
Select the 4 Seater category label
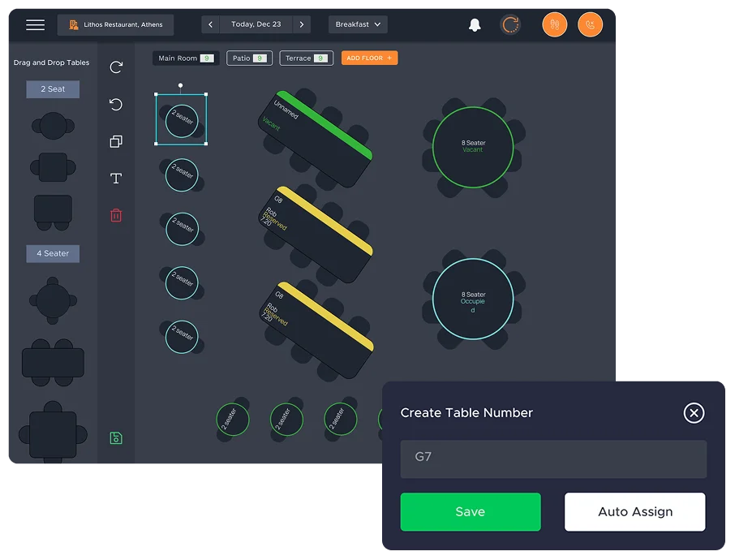pos(53,254)
